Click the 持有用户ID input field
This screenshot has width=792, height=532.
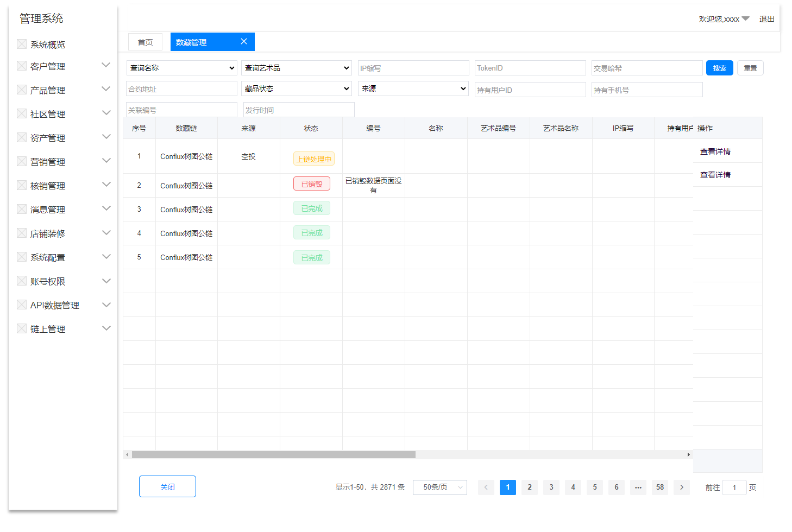530,90
